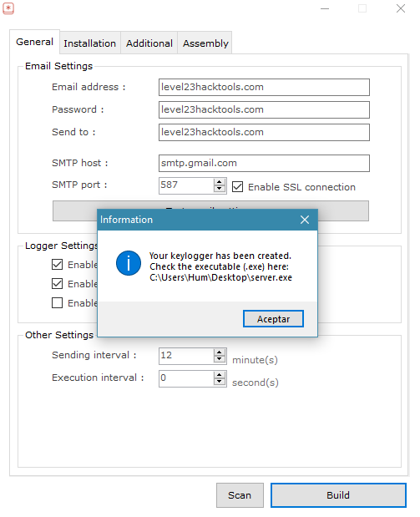
Task: Decrease Execution interval with down arrow
Action: 220,383
